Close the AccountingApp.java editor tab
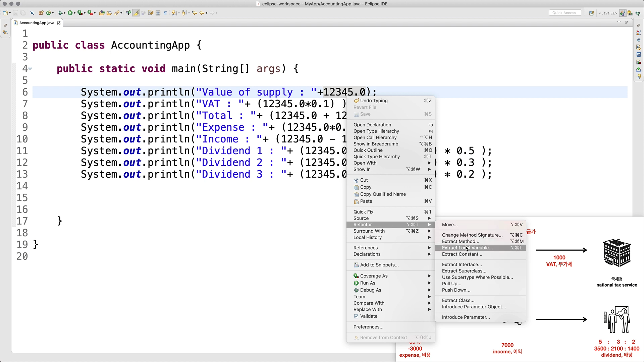 tap(59, 23)
